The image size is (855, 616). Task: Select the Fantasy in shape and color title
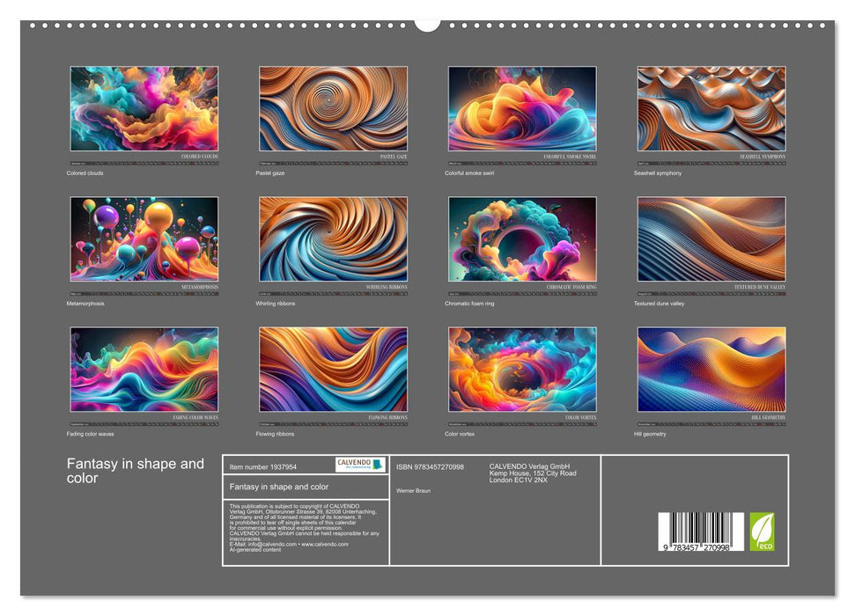tap(136, 471)
